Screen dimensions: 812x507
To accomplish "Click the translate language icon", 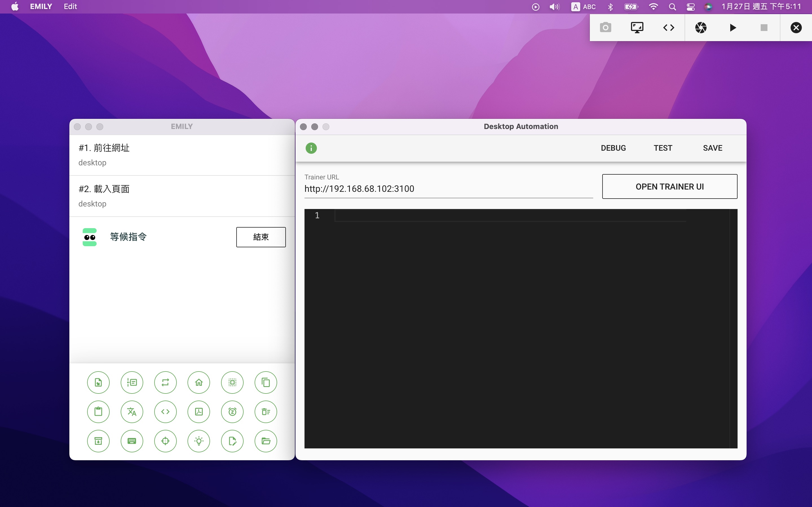I will [132, 412].
